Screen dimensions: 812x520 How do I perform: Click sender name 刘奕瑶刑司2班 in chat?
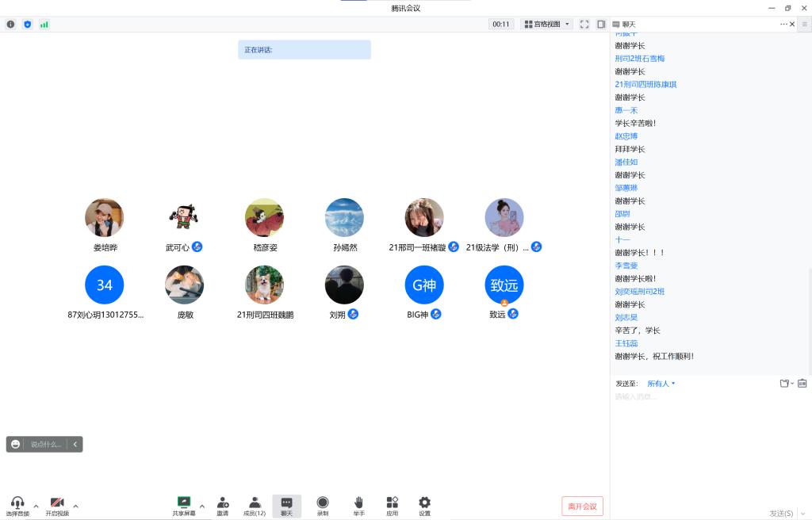pos(640,292)
